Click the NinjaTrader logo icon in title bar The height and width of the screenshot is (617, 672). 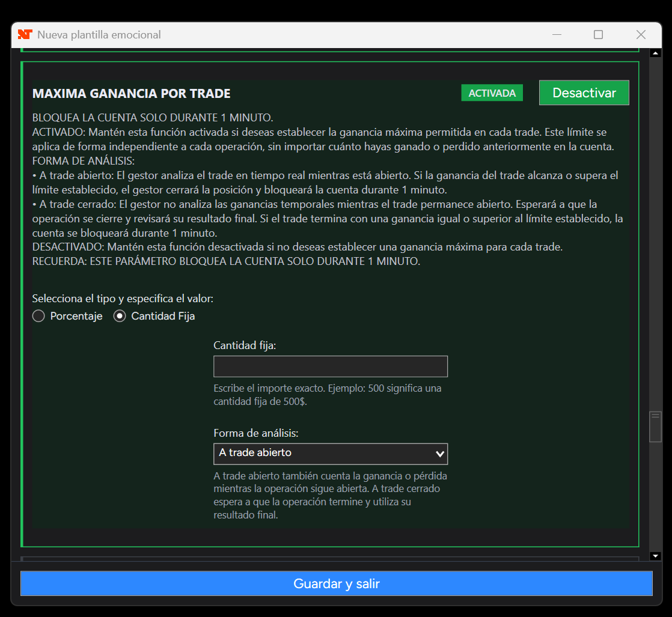tap(25, 35)
